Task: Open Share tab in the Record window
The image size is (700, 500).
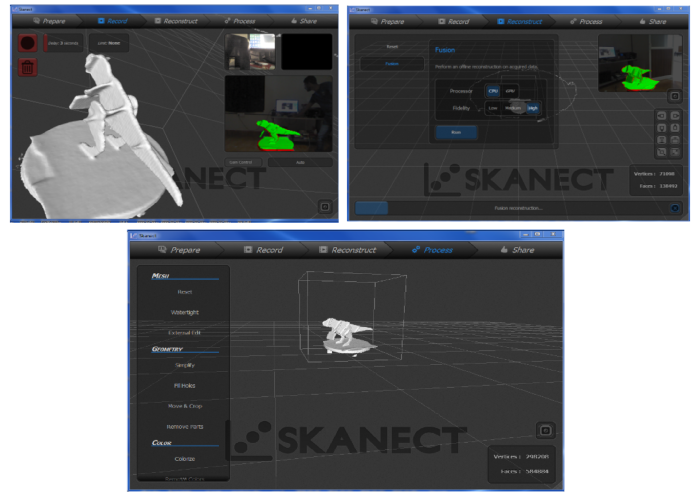Action: 304,21
